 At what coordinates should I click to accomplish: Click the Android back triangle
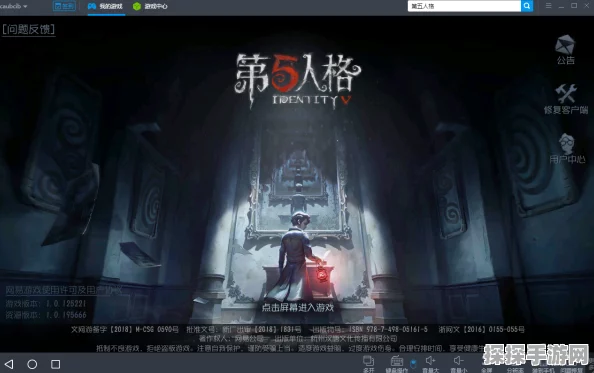click(9, 364)
